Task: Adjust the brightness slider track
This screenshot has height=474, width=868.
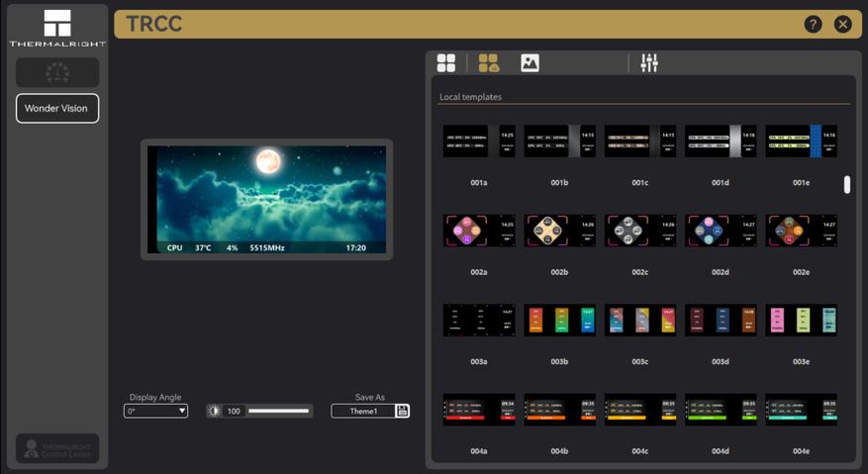Action: (x=278, y=411)
